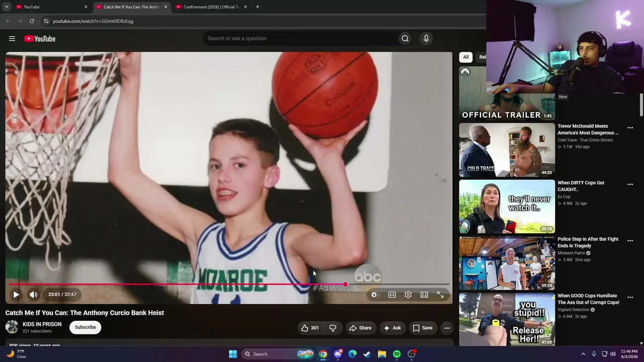644x362 pixels.
Task: Open the When DIRTY Cops Get CAUGHT thumbnail
Action: [507, 207]
